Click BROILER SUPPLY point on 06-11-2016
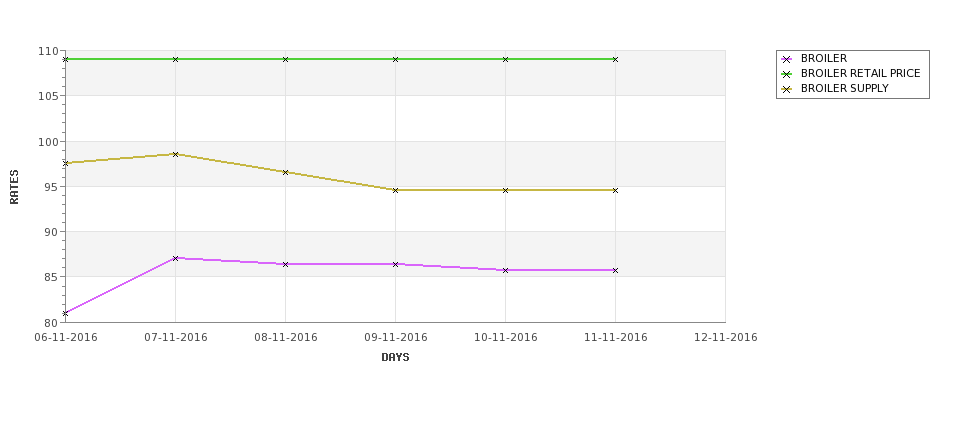Image resolution: width=975 pixels, height=429 pixels. (65, 164)
